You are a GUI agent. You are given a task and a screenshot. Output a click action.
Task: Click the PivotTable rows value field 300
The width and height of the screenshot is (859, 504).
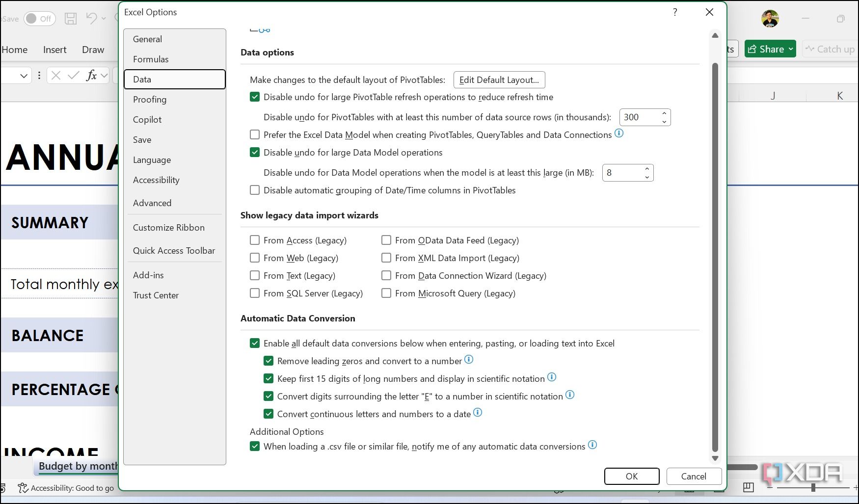coord(640,117)
